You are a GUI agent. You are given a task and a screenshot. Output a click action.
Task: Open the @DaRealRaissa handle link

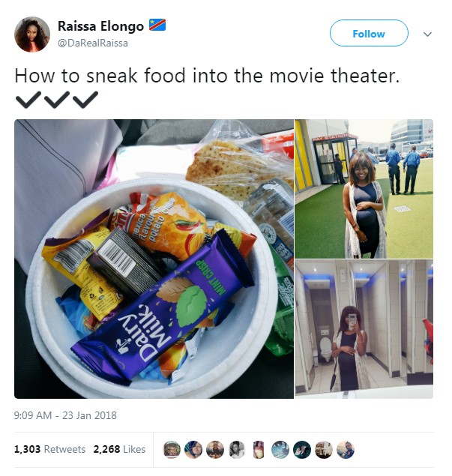93,43
